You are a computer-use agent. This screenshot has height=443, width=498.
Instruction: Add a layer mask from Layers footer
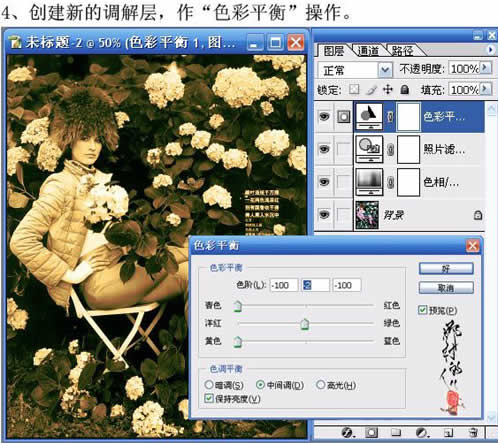click(x=371, y=433)
